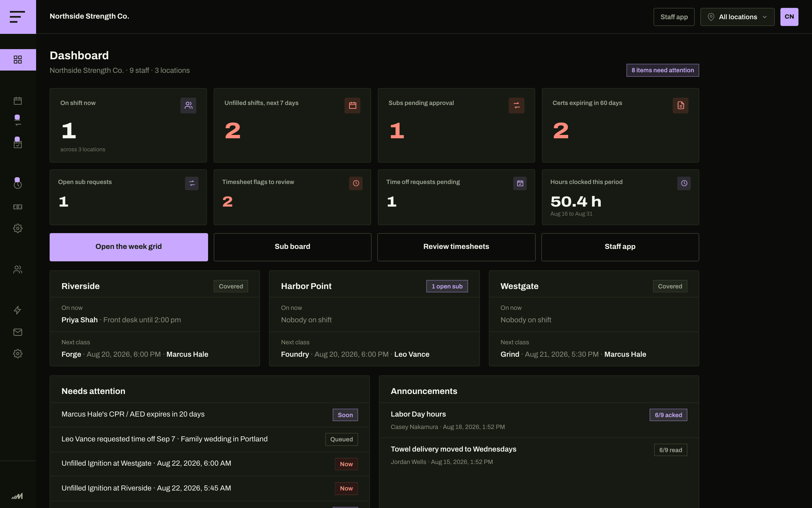Open the swap arrows sub icon in sidebar
Image resolution: width=812 pixels, height=508 pixels.
[x=18, y=122]
